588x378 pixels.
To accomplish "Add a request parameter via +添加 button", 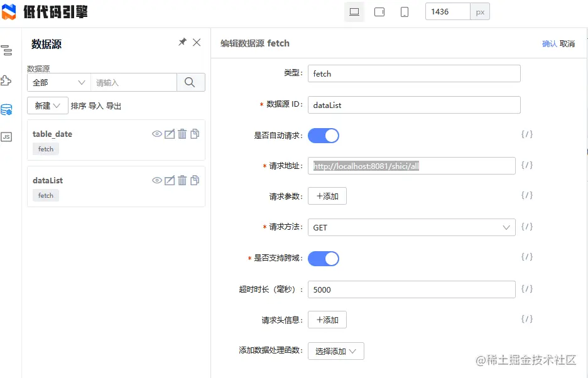I will [x=327, y=195].
